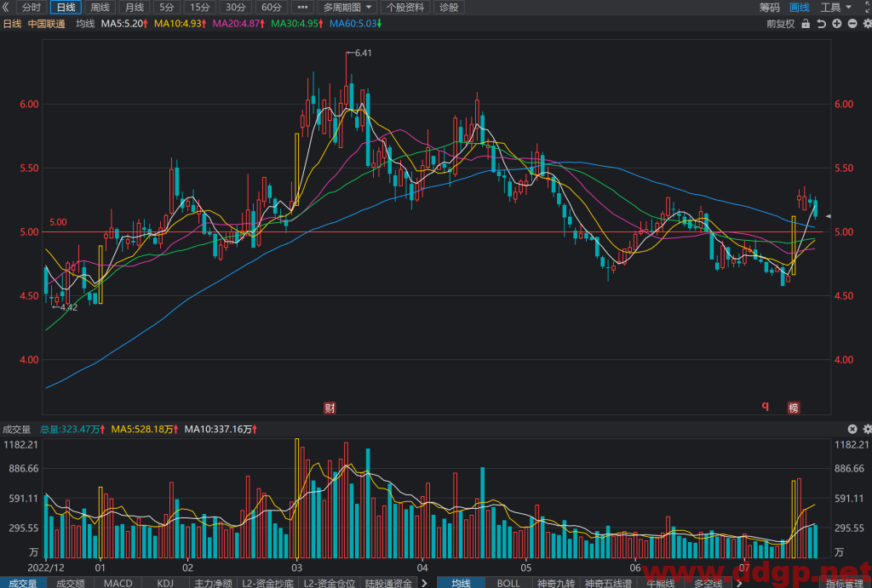Zoom in the chart with the plus icon
Screen dimensions: 872x588
click(836, 24)
